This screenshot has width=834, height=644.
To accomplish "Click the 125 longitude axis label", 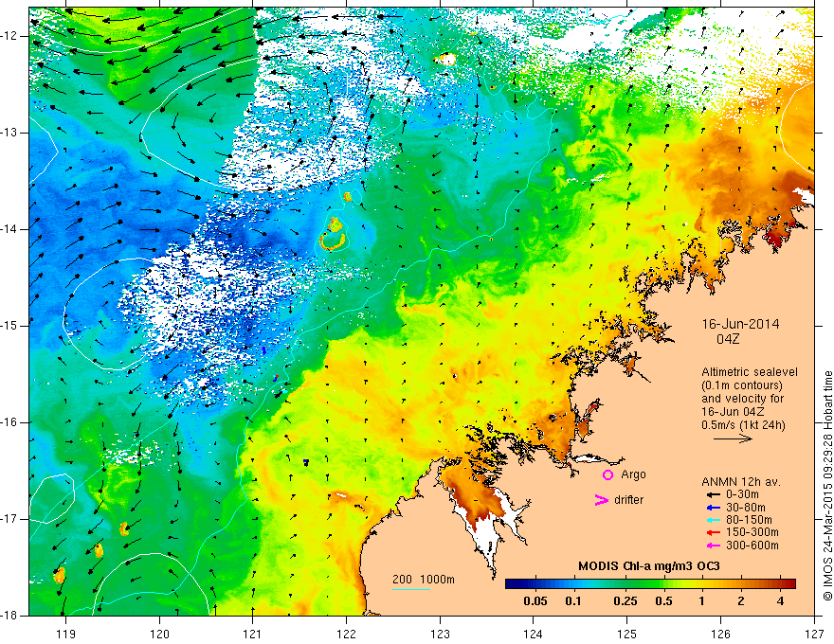I will click(x=627, y=635).
